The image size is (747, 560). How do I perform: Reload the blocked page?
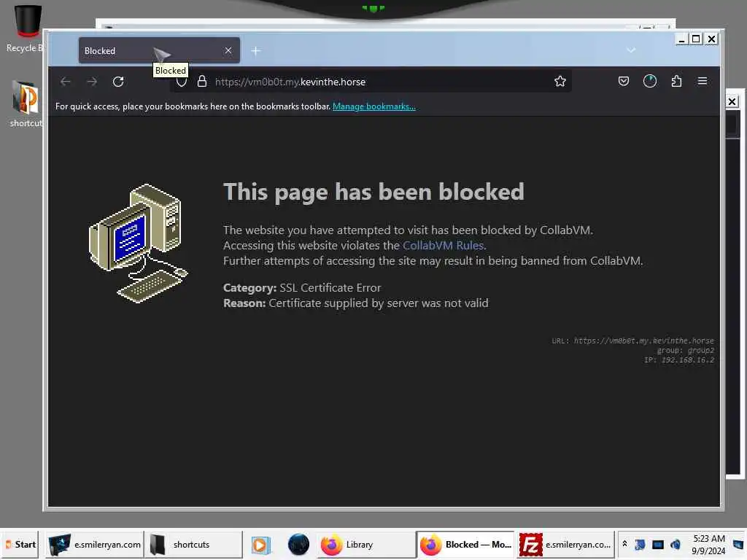pyautogui.click(x=118, y=82)
